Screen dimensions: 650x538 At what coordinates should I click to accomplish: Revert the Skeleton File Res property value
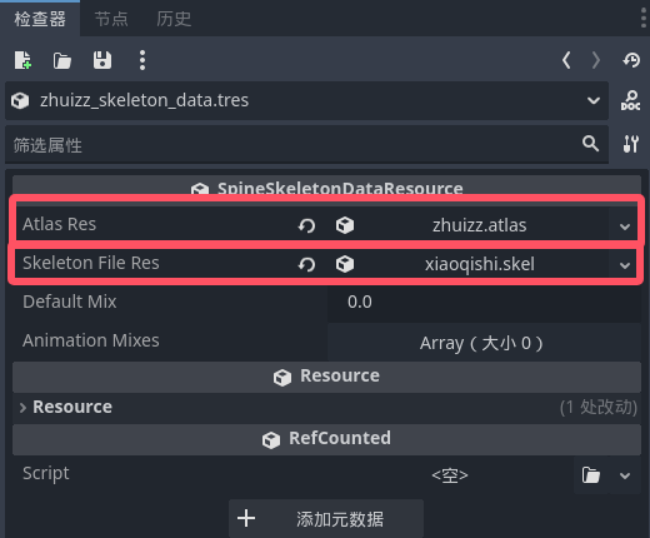[307, 264]
